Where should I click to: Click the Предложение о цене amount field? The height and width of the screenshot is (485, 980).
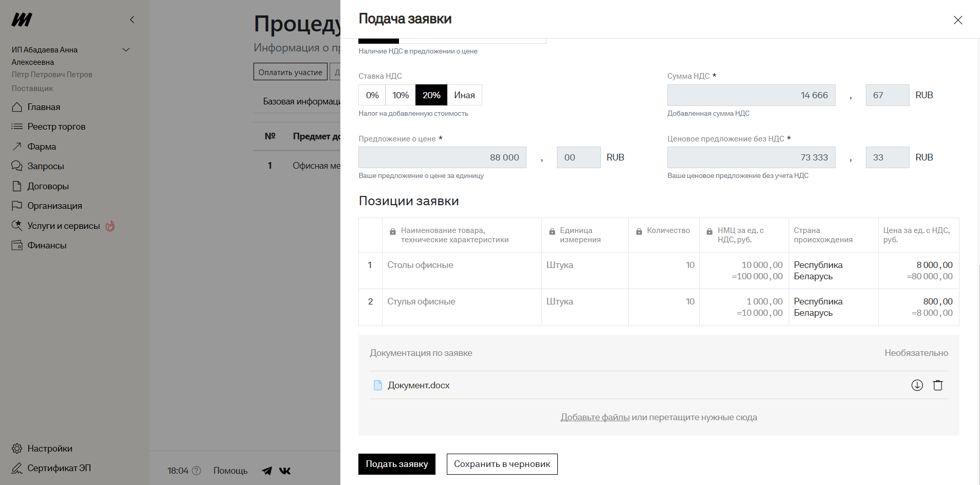pyautogui.click(x=442, y=157)
